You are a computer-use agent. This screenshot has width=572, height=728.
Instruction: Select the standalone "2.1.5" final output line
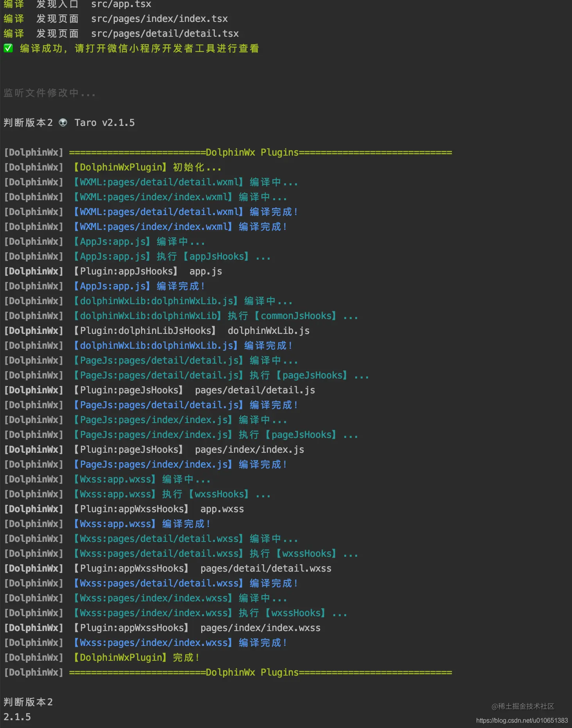click(x=17, y=717)
